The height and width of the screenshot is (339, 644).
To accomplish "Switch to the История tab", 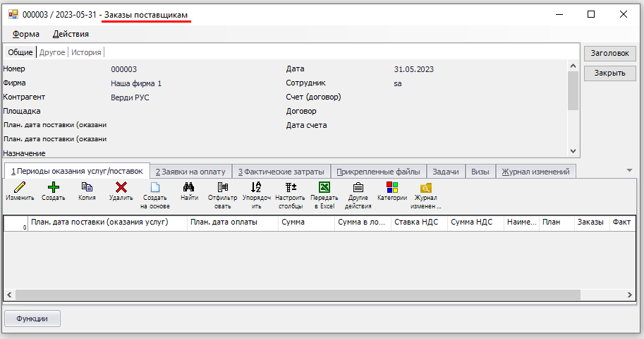I will [x=86, y=52].
